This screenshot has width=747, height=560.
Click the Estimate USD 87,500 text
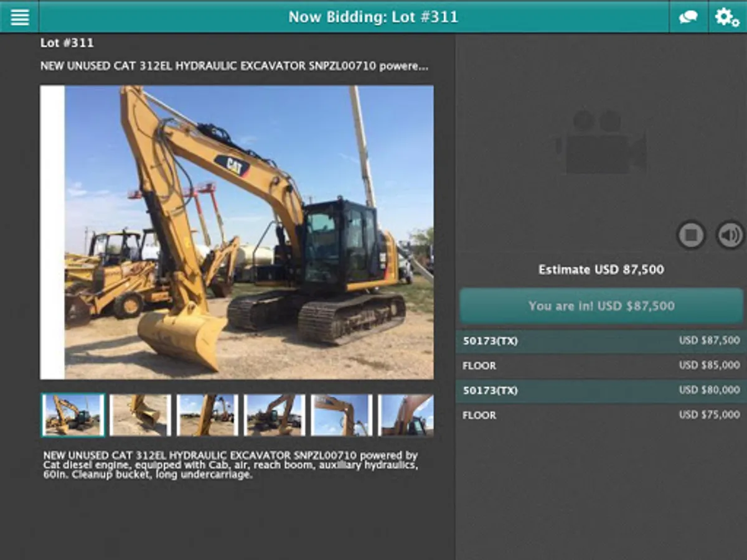point(601,269)
